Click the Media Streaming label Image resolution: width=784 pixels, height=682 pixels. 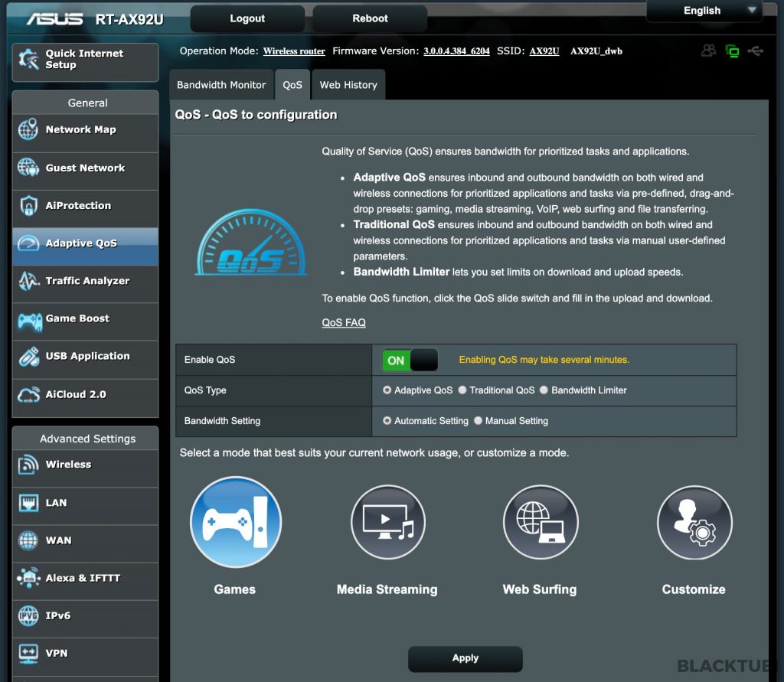pyautogui.click(x=387, y=589)
